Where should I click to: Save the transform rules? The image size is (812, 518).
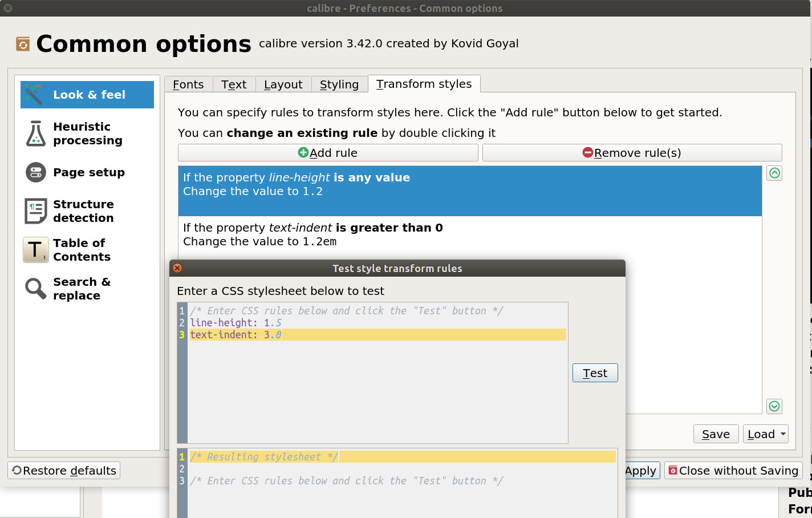pyautogui.click(x=716, y=434)
